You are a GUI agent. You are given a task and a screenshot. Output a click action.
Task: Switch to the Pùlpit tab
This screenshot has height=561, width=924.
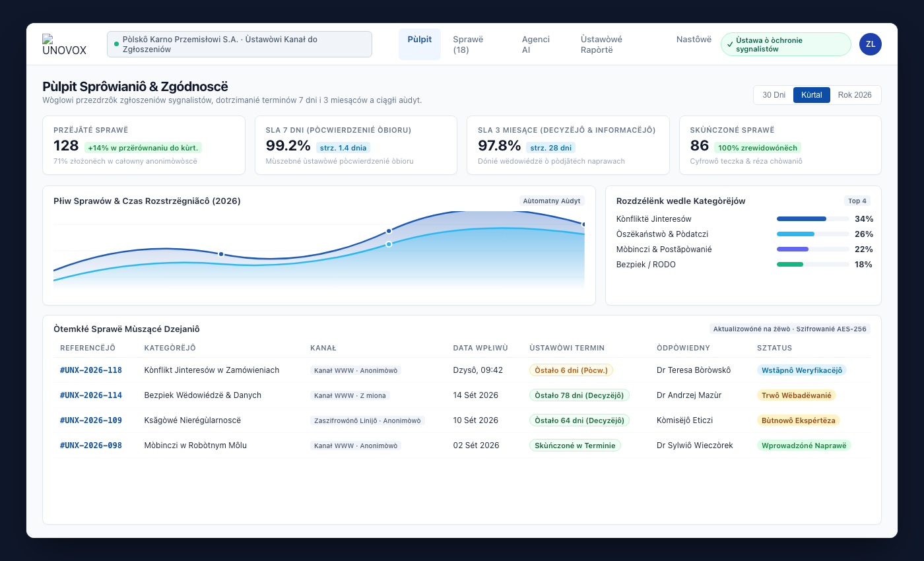tap(420, 44)
